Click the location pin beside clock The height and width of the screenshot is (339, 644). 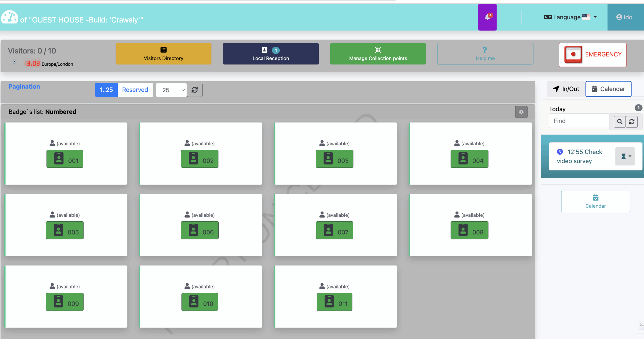pyautogui.click(x=15, y=62)
